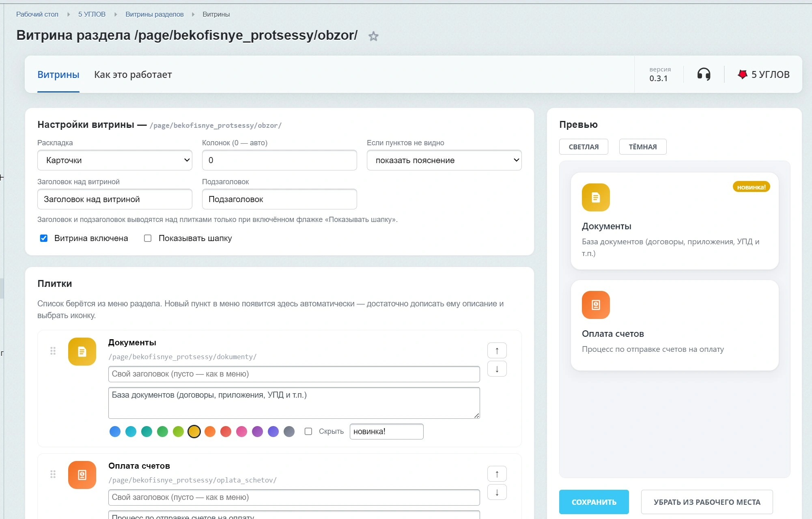
Task: Uncheck Витрина включена checkbox
Action: pos(44,238)
